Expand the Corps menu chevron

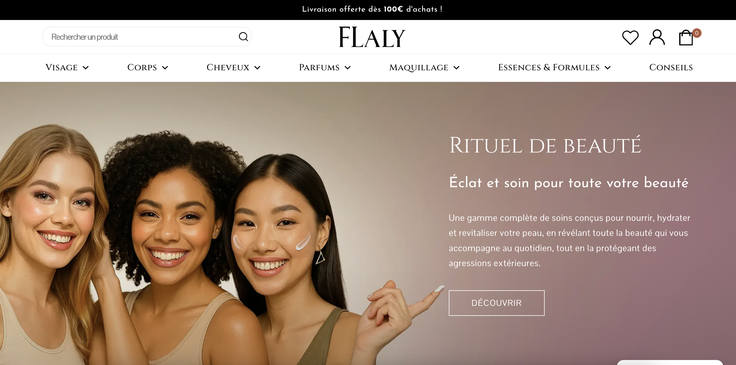click(x=165, y=68)
